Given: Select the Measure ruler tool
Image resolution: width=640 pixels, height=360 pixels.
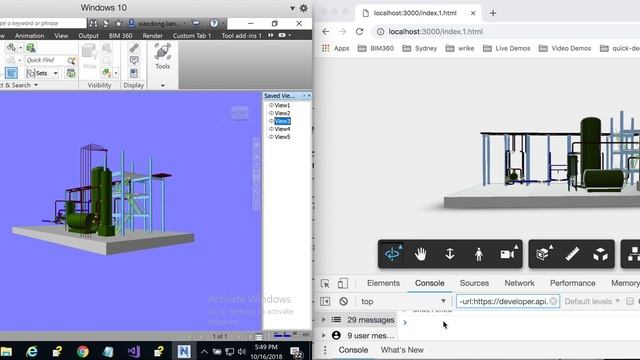Looking at the screenshot, I should [x=572, y=254].
